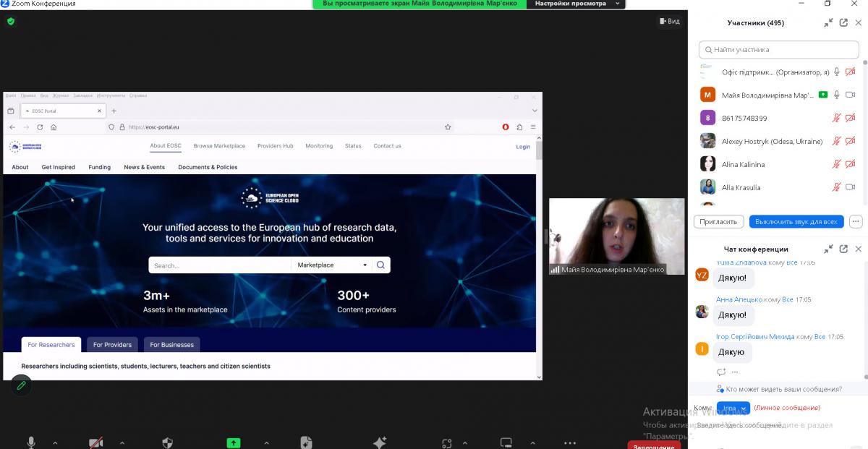The image size is (868, 449).
Task: Toggle the microphone in Zoom toolbar
Action: 31,442
